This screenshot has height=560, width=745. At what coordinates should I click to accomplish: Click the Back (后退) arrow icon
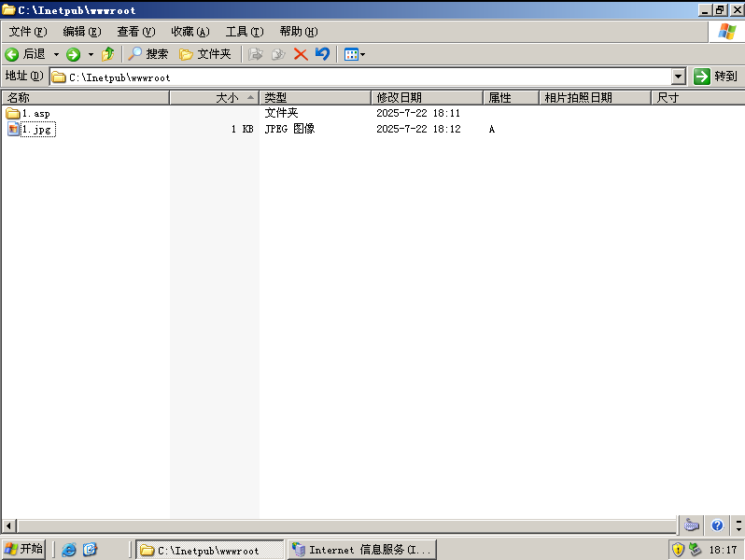12,55
